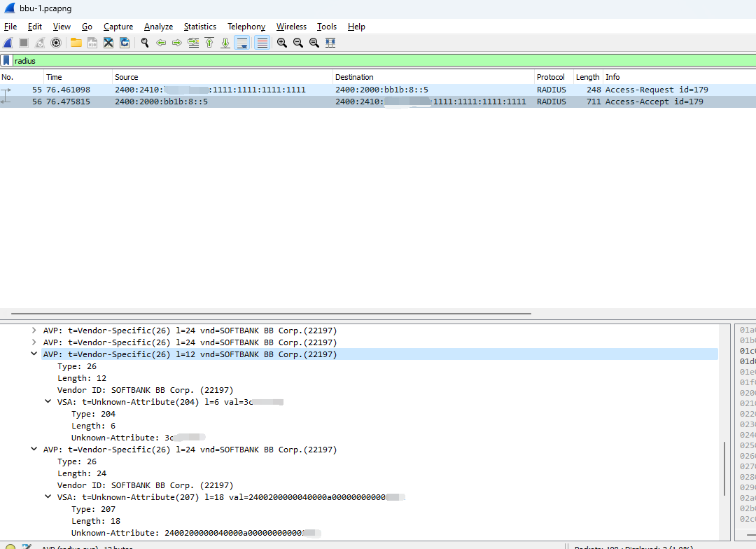This screenshot has height=549, width=756.
Task: Collapse VSA Unknown-Attribute(204) node
Action: point(48,401)
